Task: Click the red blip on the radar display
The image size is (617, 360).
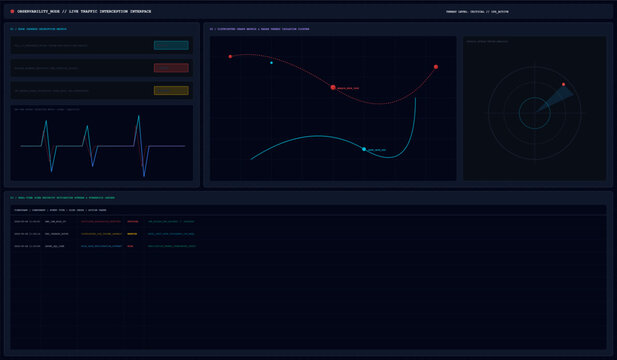Action: 563,84
